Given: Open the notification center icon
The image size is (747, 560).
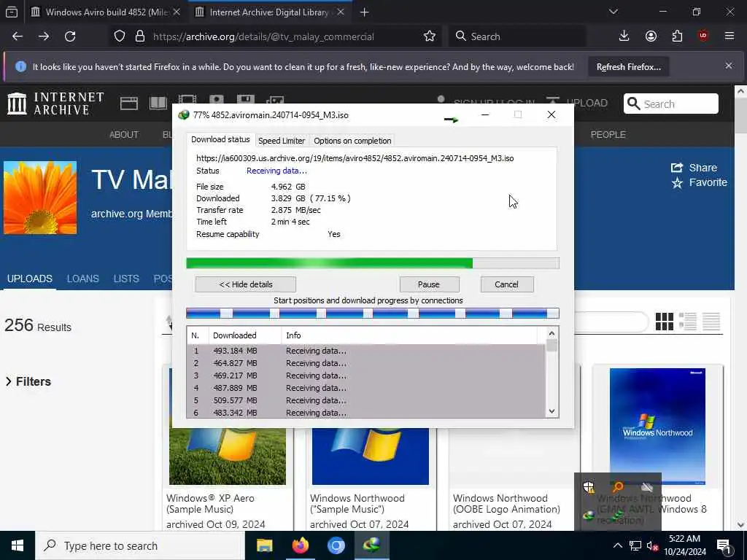Looking at the screenshot, I should coord(723,546).
